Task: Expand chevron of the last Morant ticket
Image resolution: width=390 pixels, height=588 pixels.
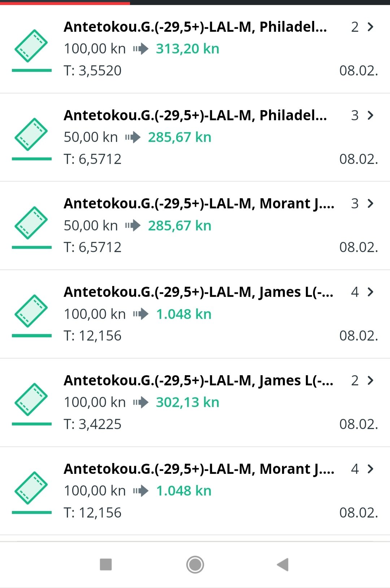Action: [370, 469]
